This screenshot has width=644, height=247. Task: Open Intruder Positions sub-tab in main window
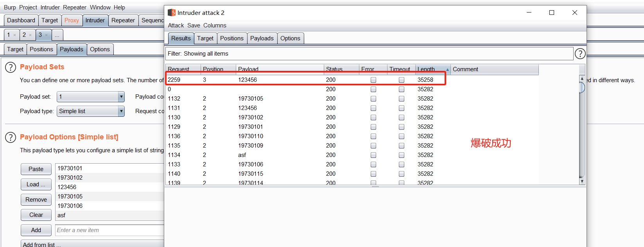[x=41, y=49]
